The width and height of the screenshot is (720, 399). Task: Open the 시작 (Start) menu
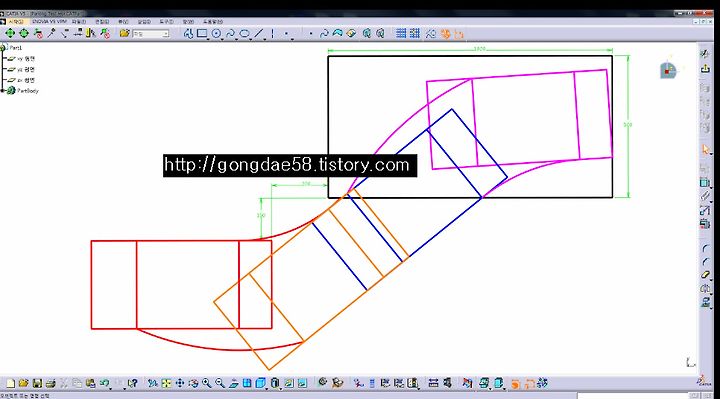click(16, 22)
